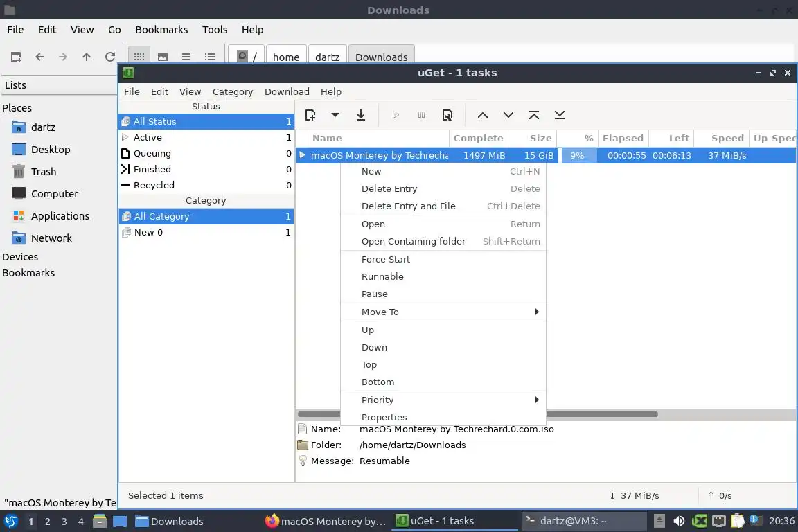
Task: Select Runnable in context menu
Action: (443, 276)
